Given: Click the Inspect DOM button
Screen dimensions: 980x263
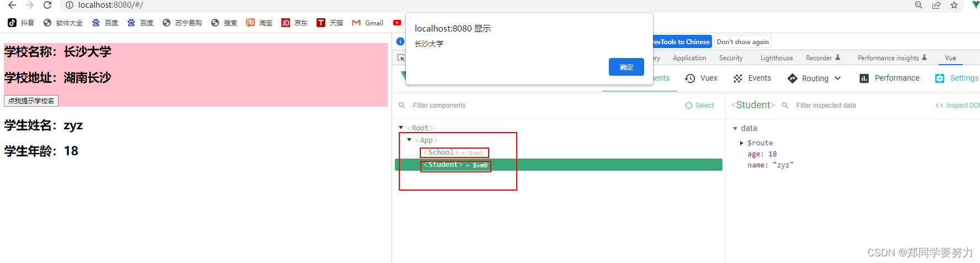Looking at the screenshot, I should [958, 106].
